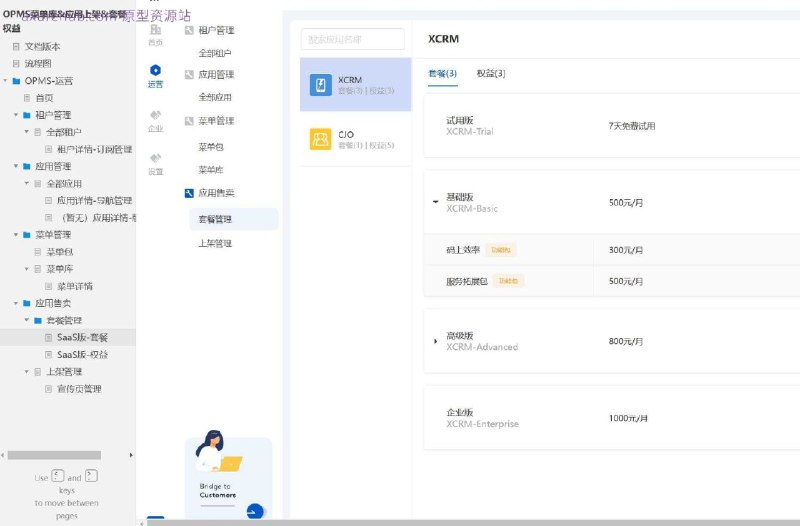Click the 流程图 page icon

click(16, 64)
